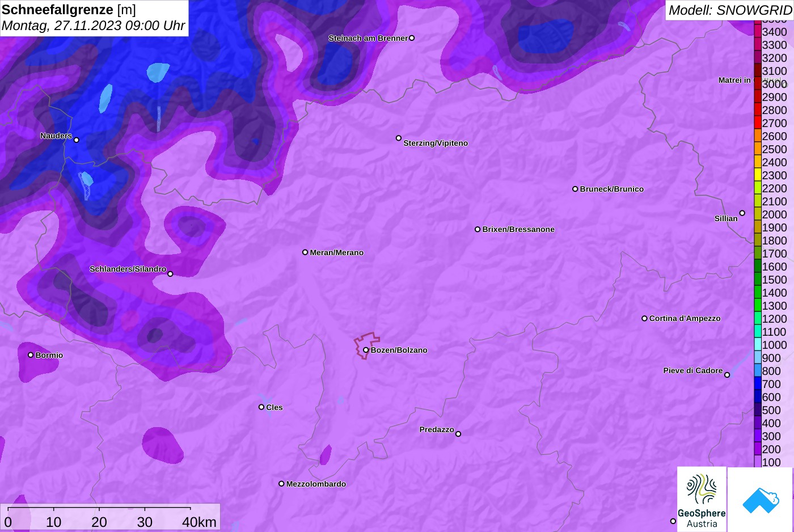
Task: Click the Bruneck/Brunico label text
Action: (x=612, y=189)
